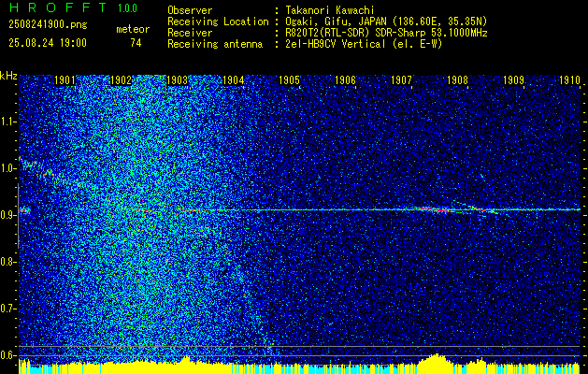Click the red meteor echo near 1907
Viewport: 588px width, 374px height.
(x=433, y=209)
